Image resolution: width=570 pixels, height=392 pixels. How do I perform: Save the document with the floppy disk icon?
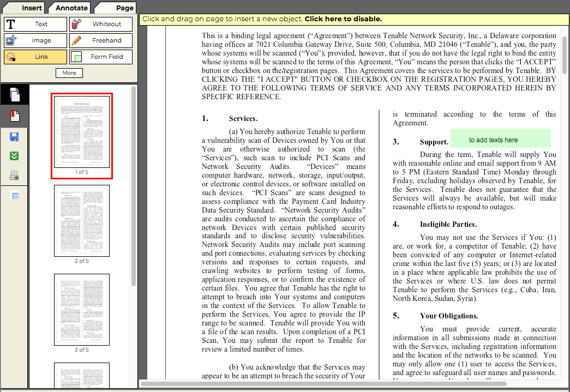pyautogui.click(x=14, y=137)
